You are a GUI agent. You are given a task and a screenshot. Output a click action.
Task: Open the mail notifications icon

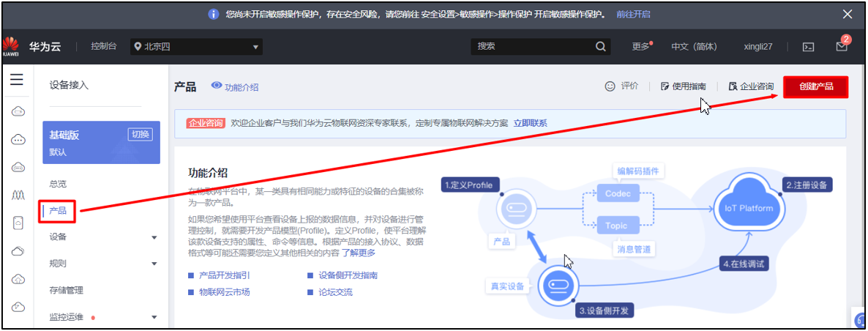(842, 47)
